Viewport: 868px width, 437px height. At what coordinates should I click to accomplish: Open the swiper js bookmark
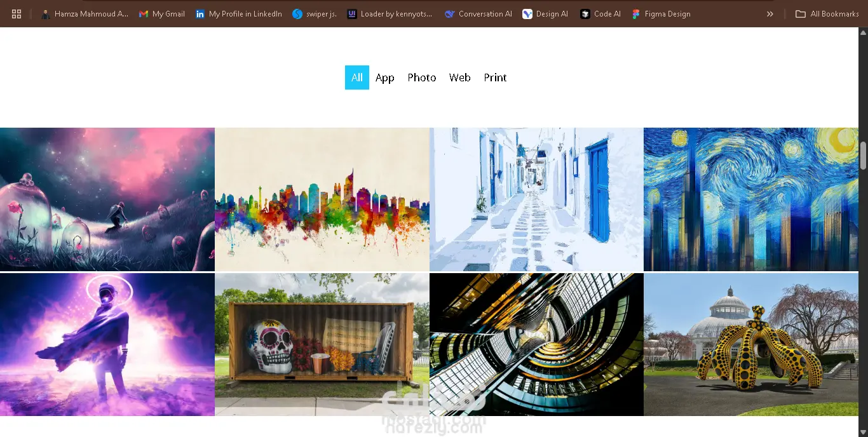coord(315,14)
